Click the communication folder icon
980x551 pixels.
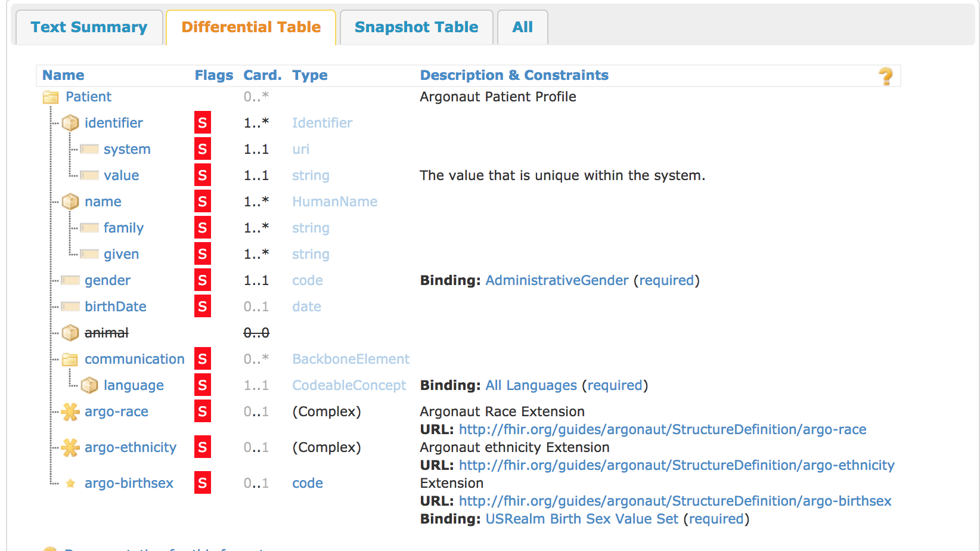pos(70,360)
